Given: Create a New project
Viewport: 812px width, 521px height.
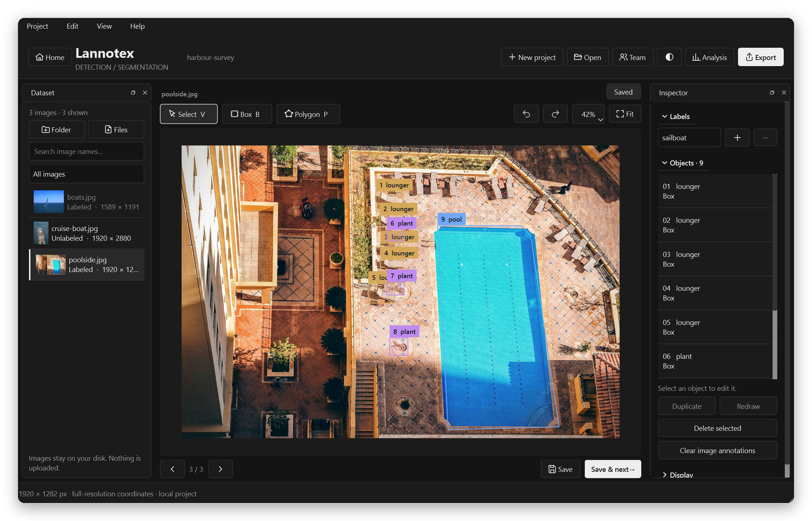Looking at the screenshot, I should point(532,57).
